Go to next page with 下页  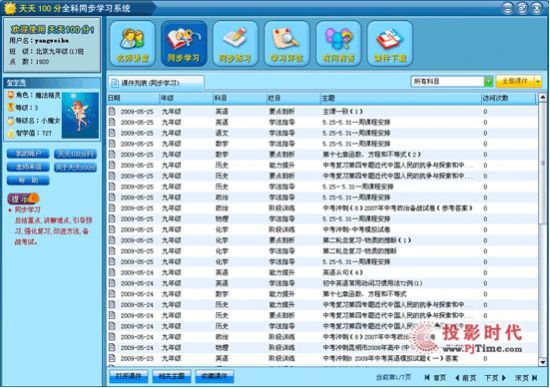click(x=495, y=377)
